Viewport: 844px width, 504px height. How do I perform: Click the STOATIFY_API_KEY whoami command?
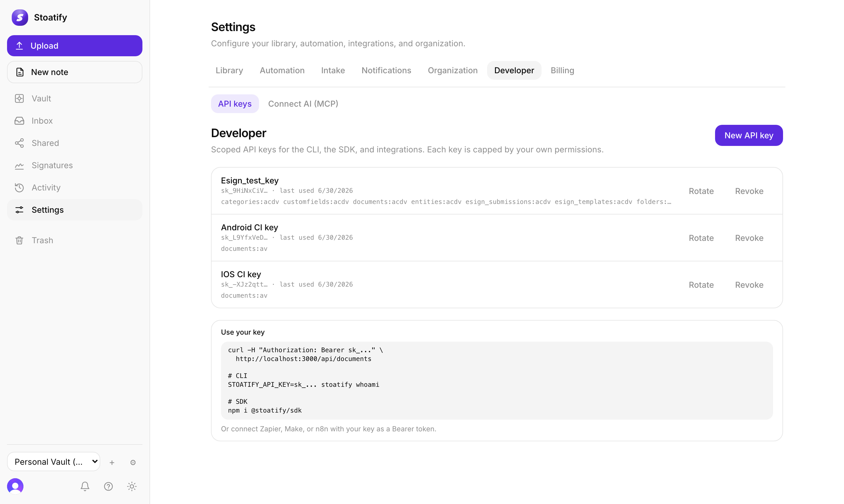pos(303,384)
